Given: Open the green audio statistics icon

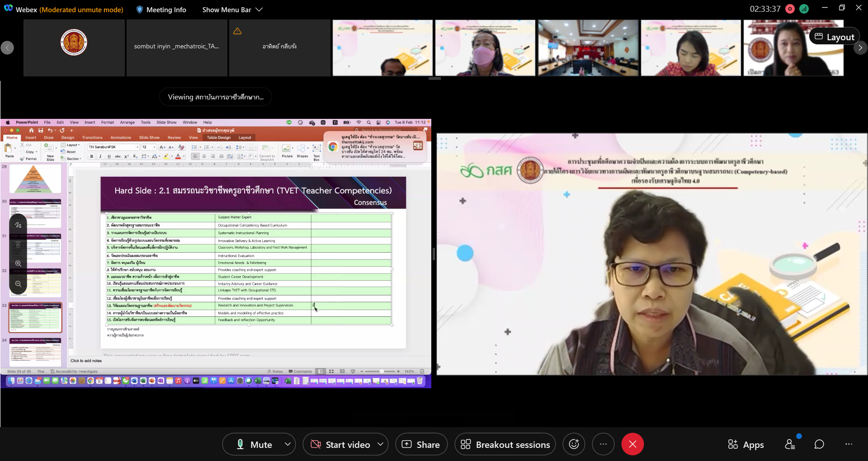Looking at the screenshot, I should point(804,9).
